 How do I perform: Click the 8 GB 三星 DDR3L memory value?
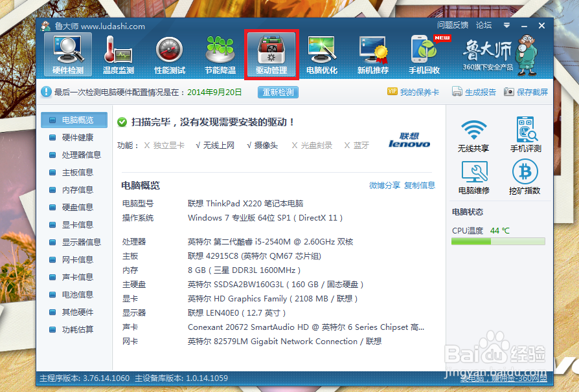pyautogui.click(x=244, y=270)
